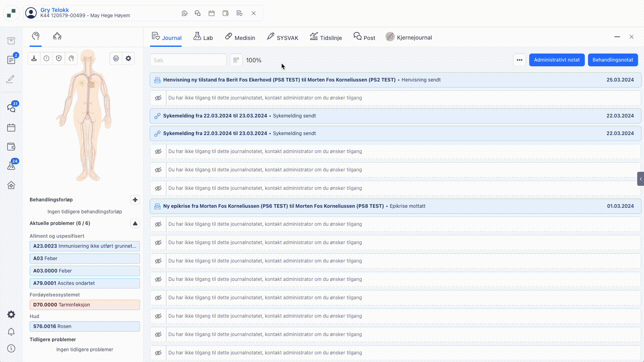Click the Søk search field
This screenshot has width=644, height=362.
pyautogui.click(x=188, y=60)
